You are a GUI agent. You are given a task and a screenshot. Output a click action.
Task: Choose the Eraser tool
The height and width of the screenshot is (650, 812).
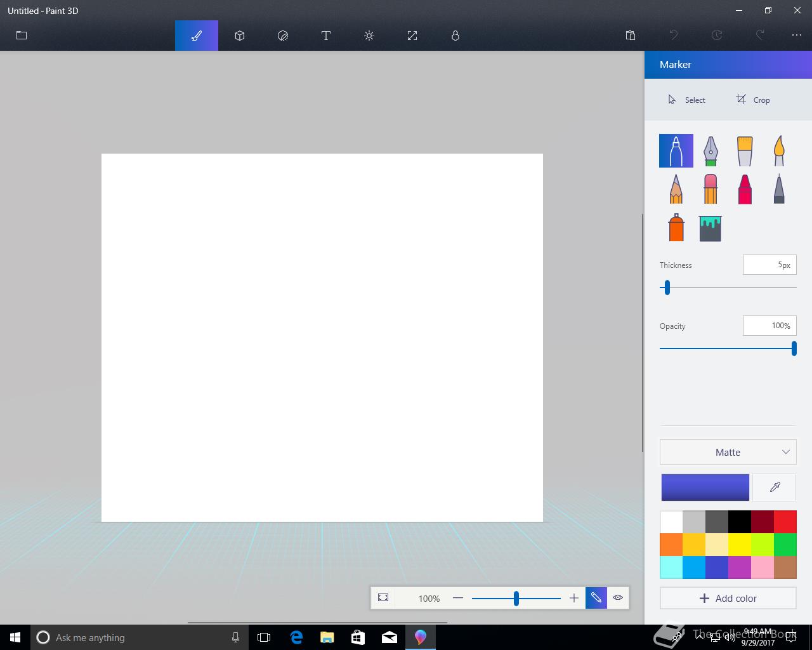710,189
